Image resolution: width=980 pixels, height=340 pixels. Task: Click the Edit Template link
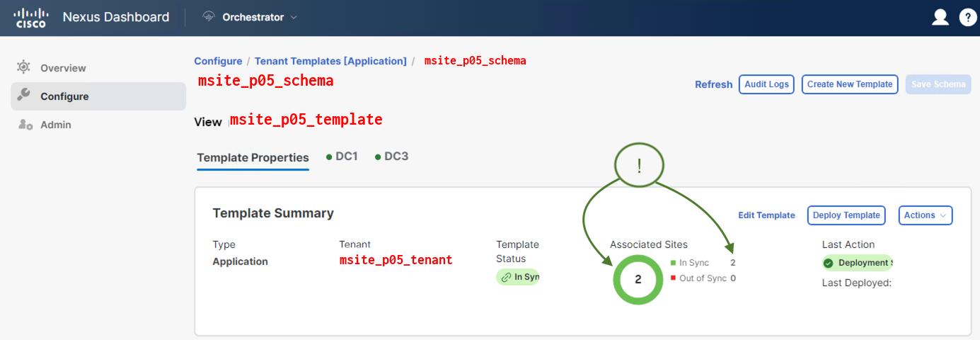[766, 215]
